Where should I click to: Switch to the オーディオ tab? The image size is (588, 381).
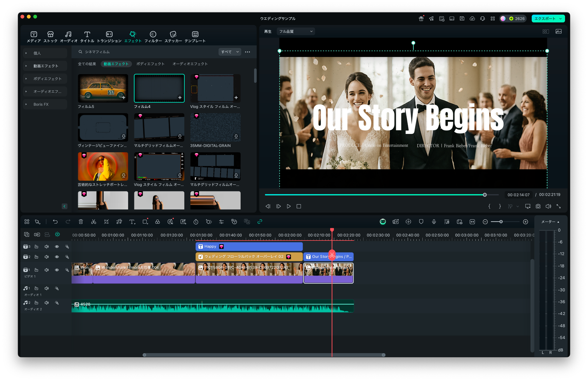(69, 37)
